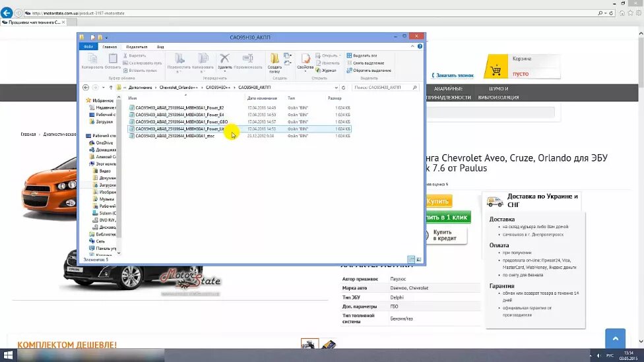Open the address bar history dropdown

[336, 88]
